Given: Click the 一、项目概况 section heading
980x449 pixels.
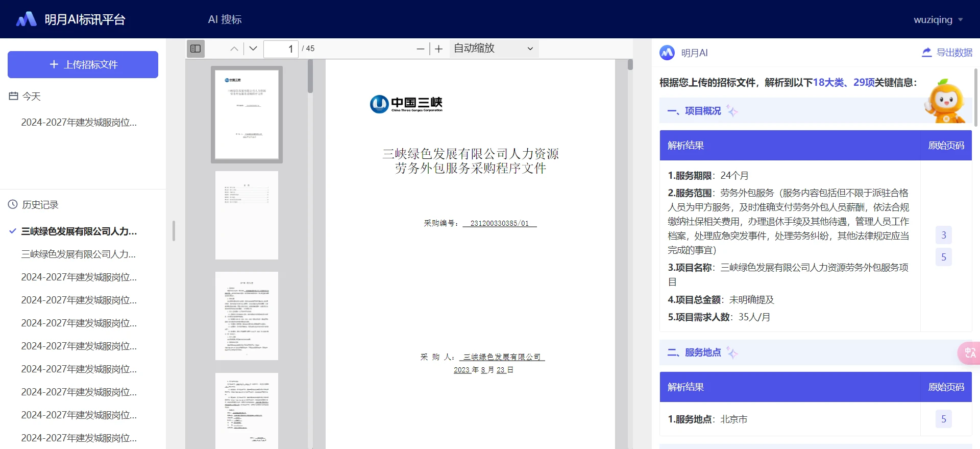Looking at the screenshot, I should (694, 111).
